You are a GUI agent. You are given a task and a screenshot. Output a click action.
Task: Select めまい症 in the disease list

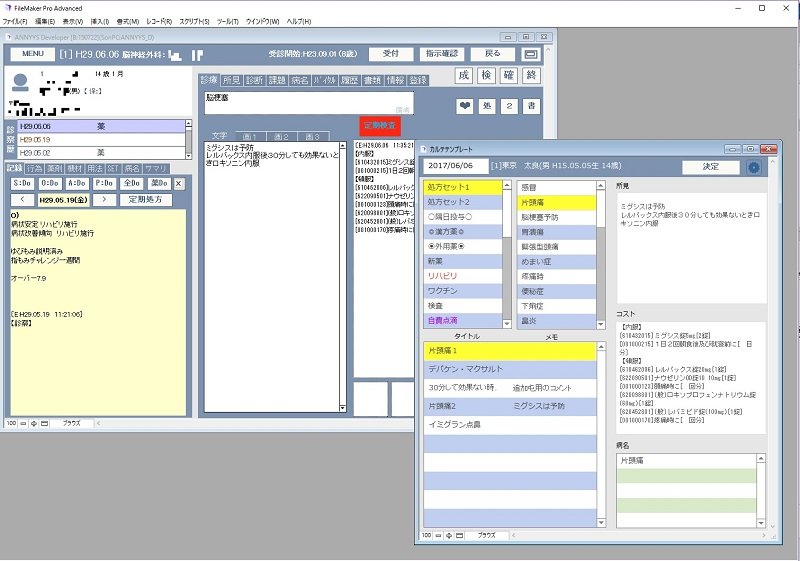[x=557, y=262]
